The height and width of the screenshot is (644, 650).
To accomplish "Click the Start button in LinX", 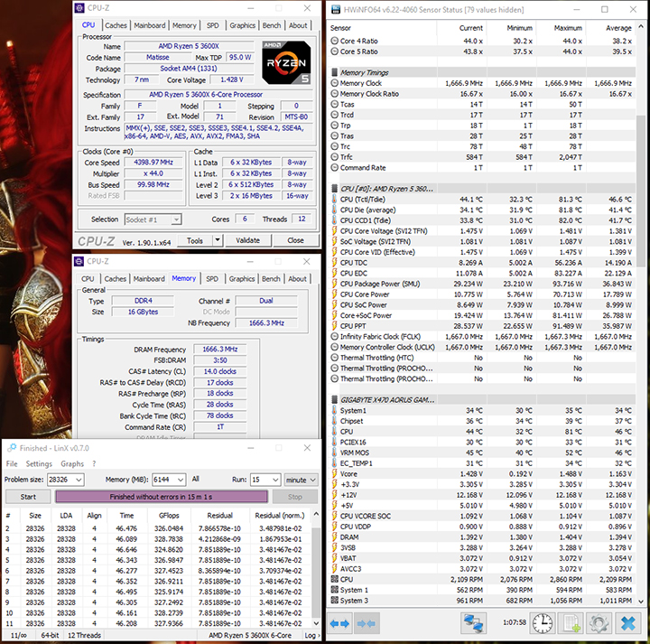I will (28, 497).
